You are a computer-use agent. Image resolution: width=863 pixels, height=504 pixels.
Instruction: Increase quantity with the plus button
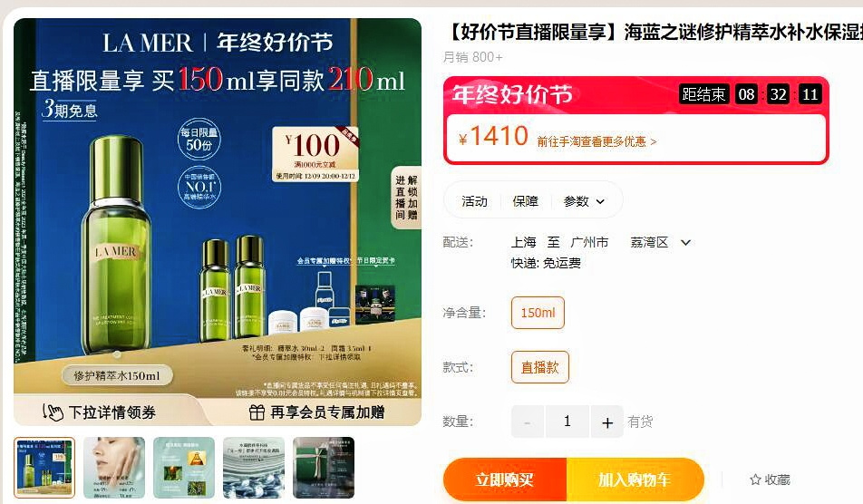(607, 422)
